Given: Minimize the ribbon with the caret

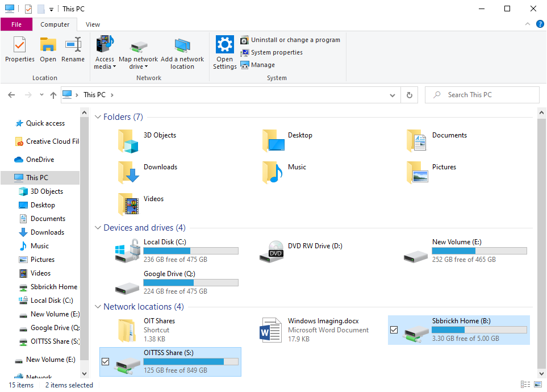Looking at the screenshot, I should pos(528,24).
